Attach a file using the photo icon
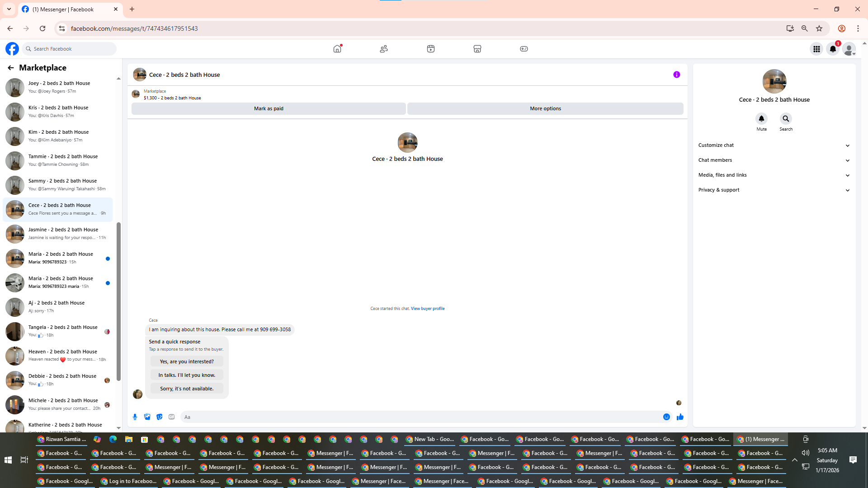Image resolution: width=868 pixels, height=488 pixels. (x=147, y=417)
